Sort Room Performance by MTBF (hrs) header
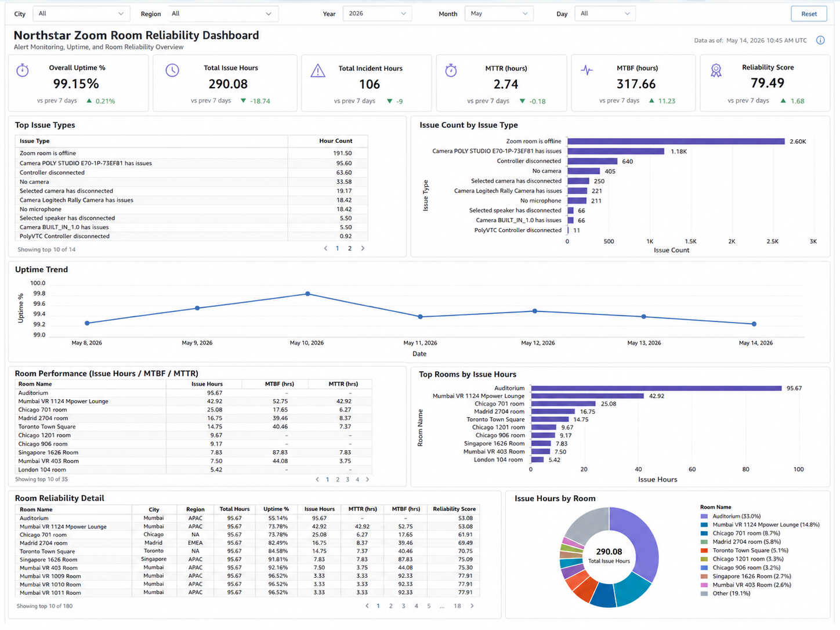This screenshot has width=840, height=630. coord(279,384)
